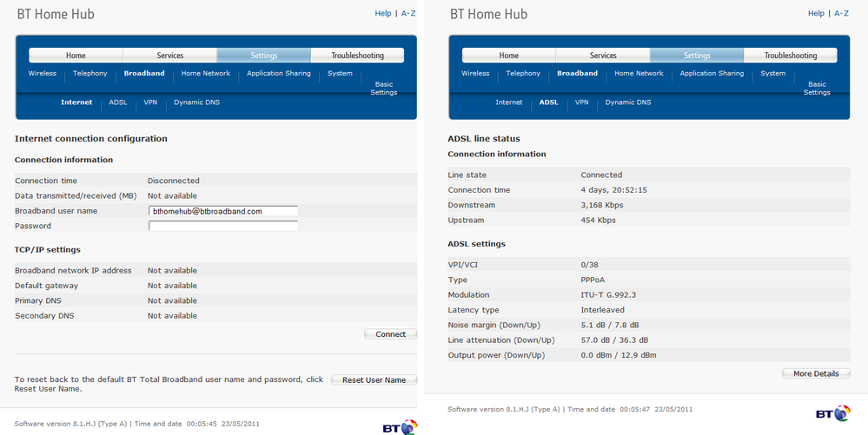Open Troubleshooting tab in the left window

click(358, 56)
